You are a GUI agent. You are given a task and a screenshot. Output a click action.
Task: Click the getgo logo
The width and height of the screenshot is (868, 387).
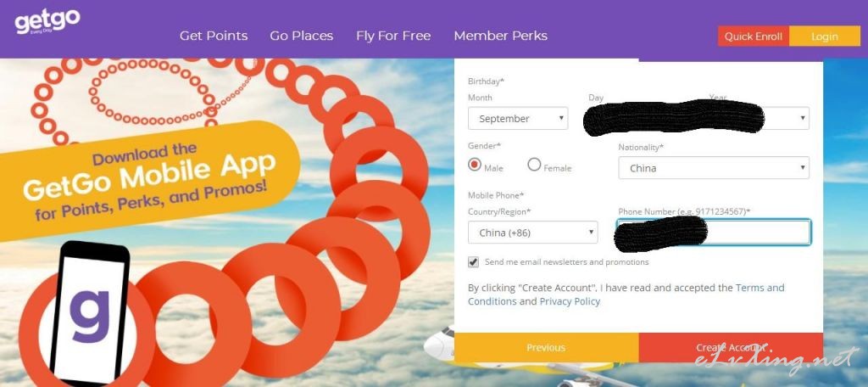point(47,22)
